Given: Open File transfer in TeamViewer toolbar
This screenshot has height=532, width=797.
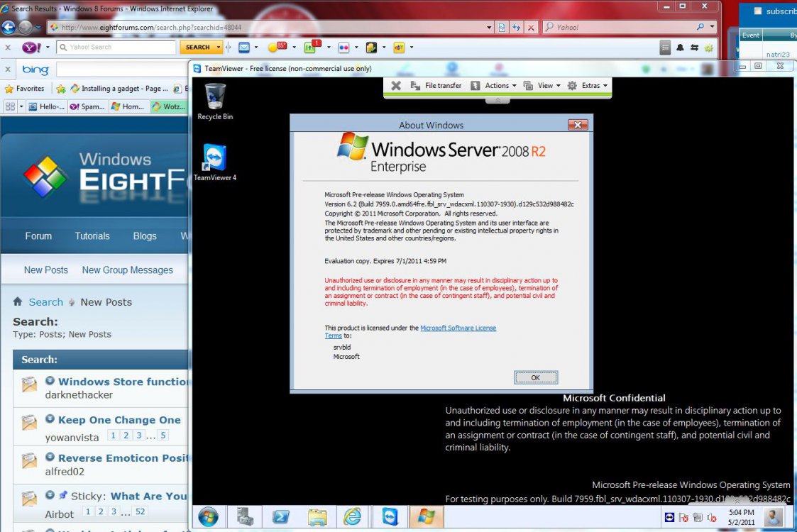Looking at the screenshot, I should click(x=436, y=86).
